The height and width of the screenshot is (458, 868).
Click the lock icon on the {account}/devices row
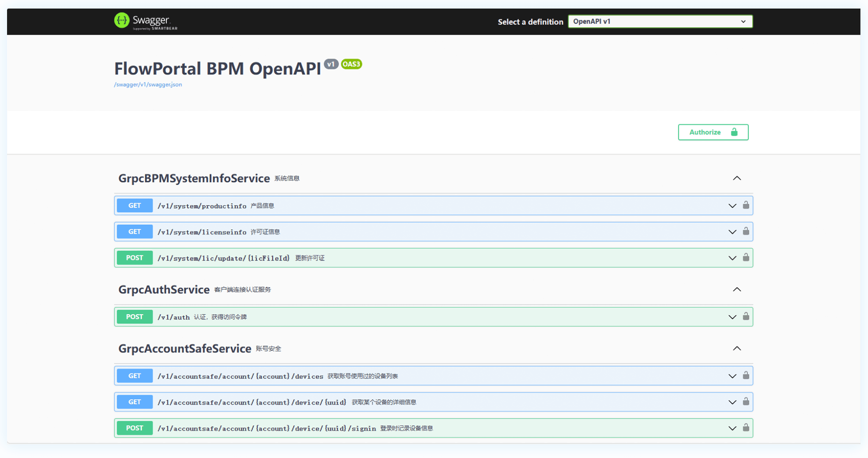click(746, 376)
